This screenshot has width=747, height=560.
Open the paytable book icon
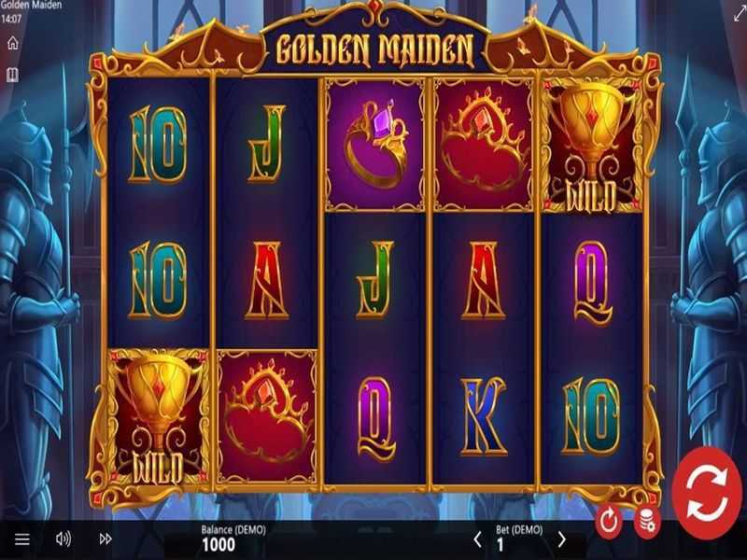tap(12, 75)
